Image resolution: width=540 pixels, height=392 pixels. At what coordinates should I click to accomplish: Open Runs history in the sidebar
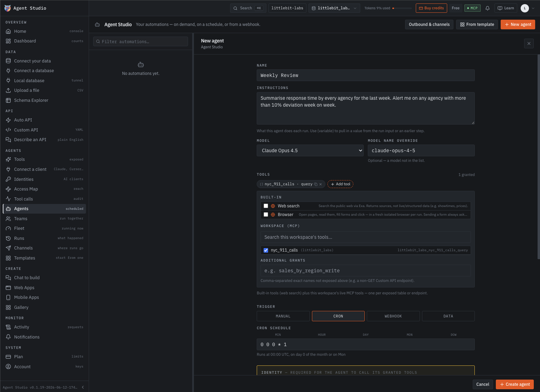(44, 238)
